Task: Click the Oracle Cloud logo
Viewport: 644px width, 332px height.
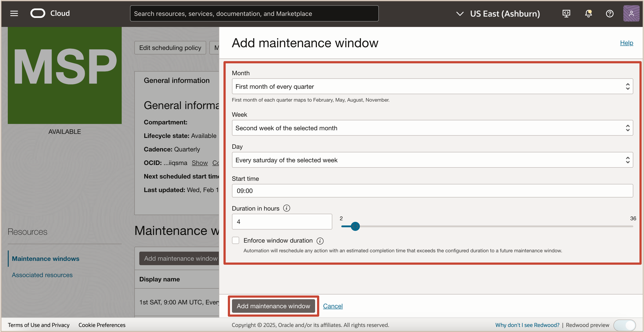Action: [38, 13]
